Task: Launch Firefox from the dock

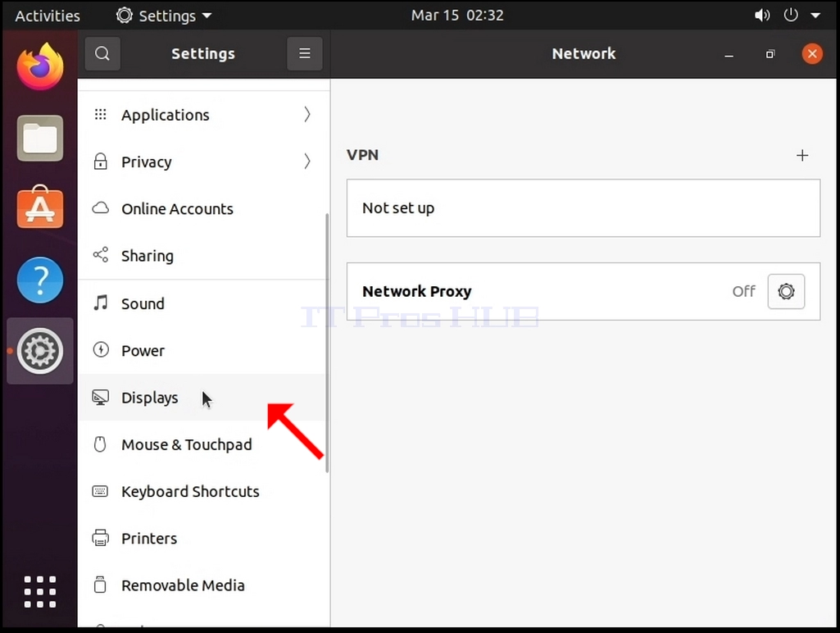Action: click(x=40, y=67)
